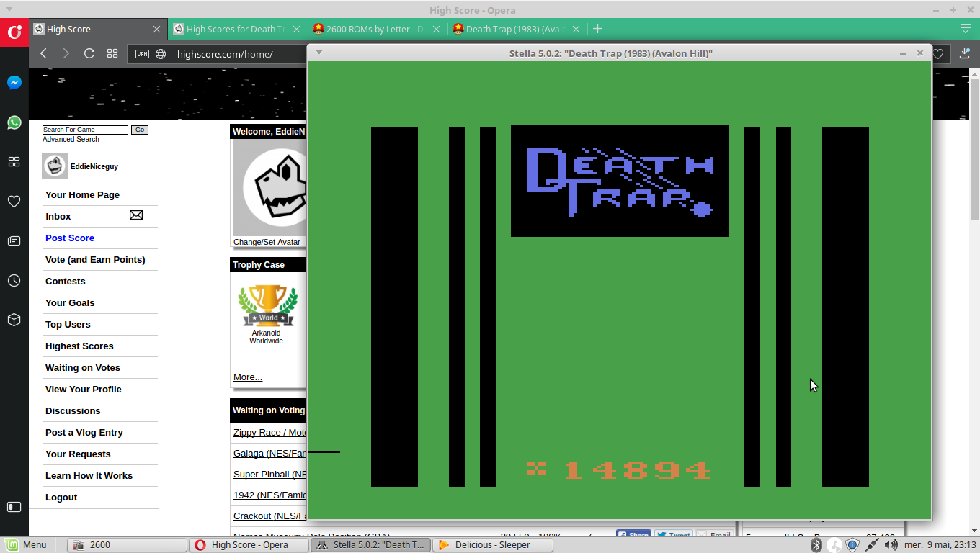The height and width of the screenshot is (553, 980).
Task: Open WhatsApp in Opera sidebar
Action: (14, 122)
